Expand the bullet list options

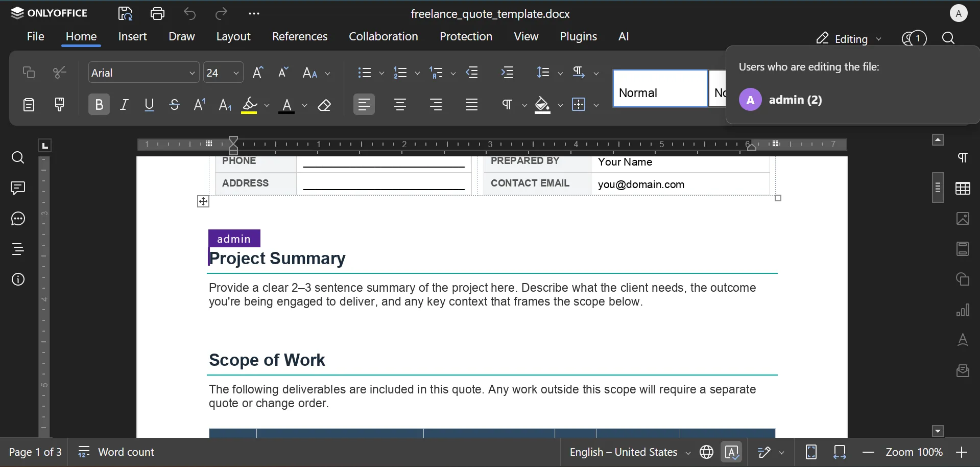381,73
